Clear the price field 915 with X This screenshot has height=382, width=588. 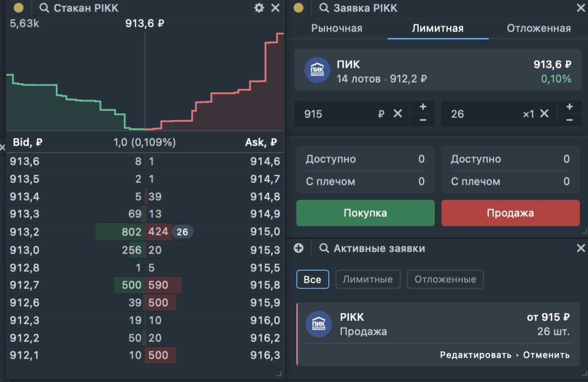click(398, 114)
